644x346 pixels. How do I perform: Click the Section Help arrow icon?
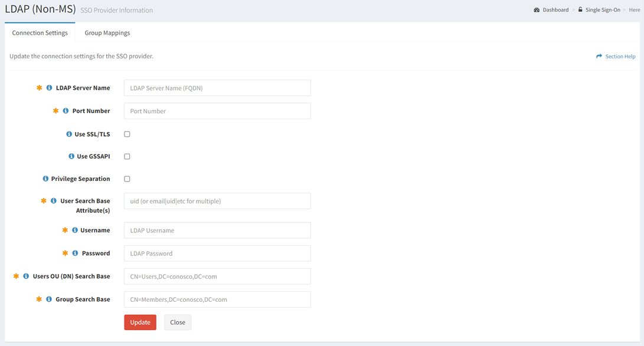click(598, 56)
